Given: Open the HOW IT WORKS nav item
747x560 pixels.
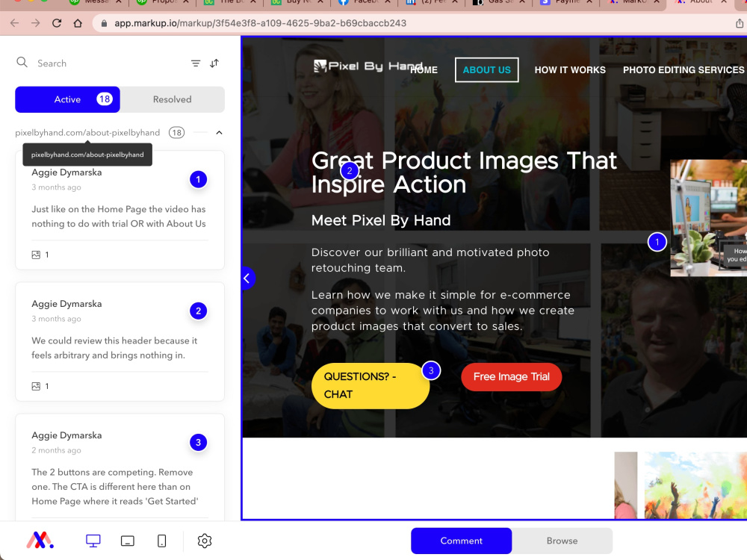Looking at the screenshot, I should click(x=570, y=70).
